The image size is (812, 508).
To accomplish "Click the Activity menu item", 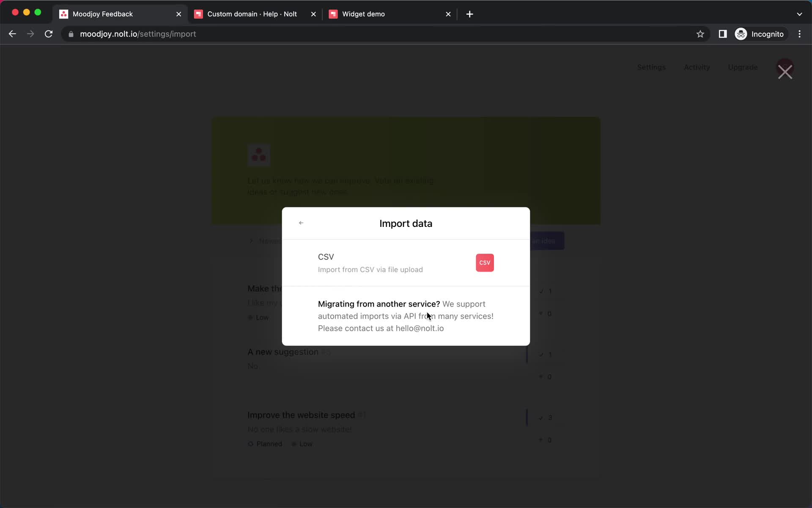I will click(x=697, y=67).
